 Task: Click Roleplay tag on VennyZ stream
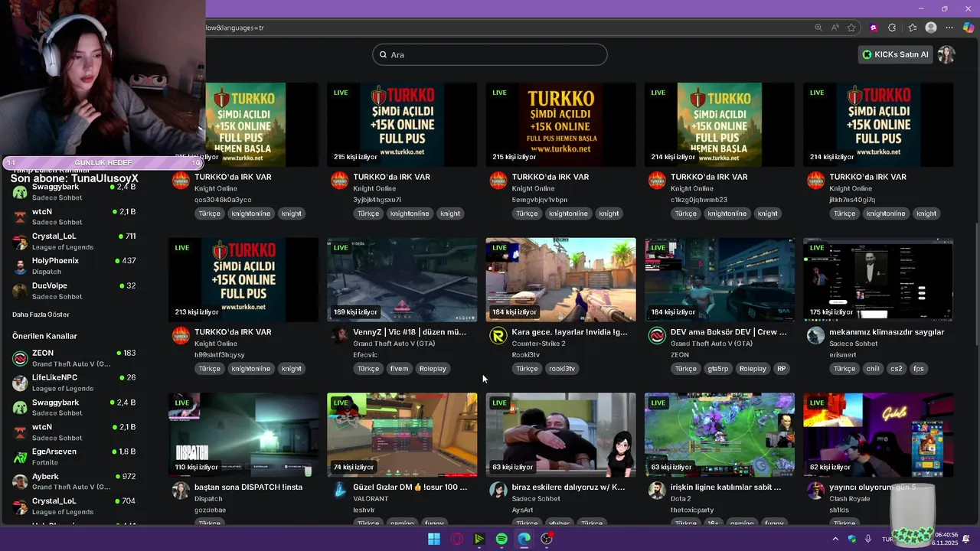[433, 369]
